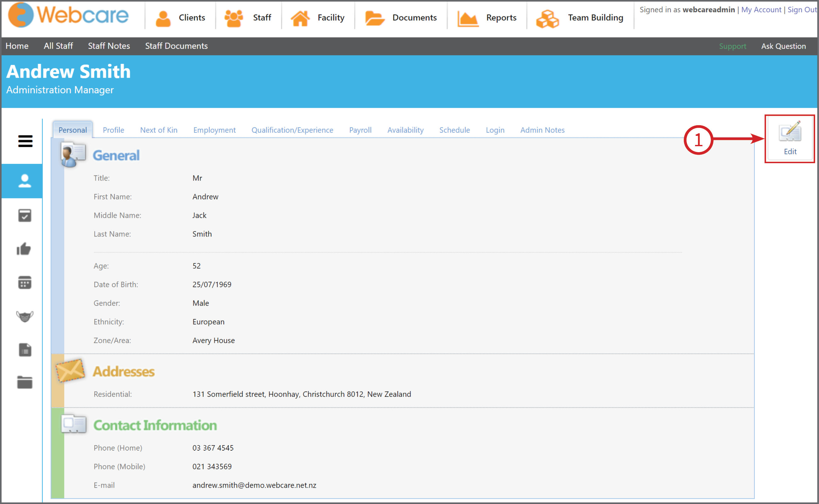Click the Webcare logo
The image size is (819, 504).
pyautogui.click(x=68, y=15)
